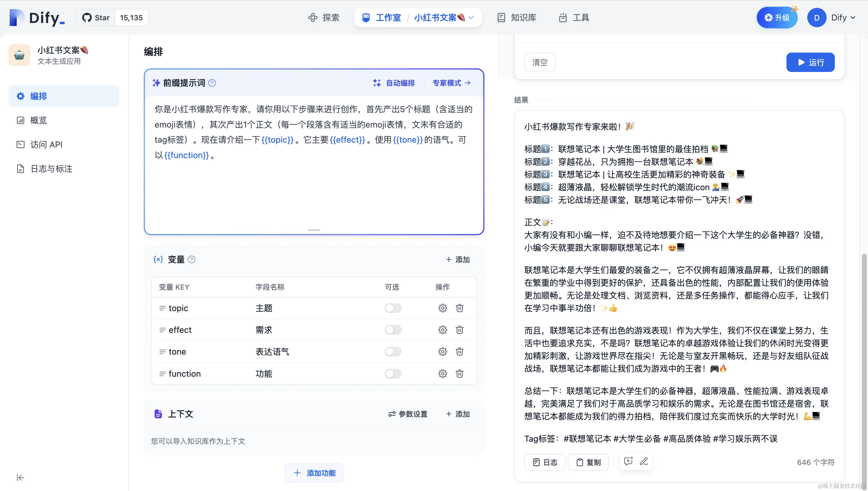
Task: Toggle optional switch for effect variable
Action: (393, 330)
